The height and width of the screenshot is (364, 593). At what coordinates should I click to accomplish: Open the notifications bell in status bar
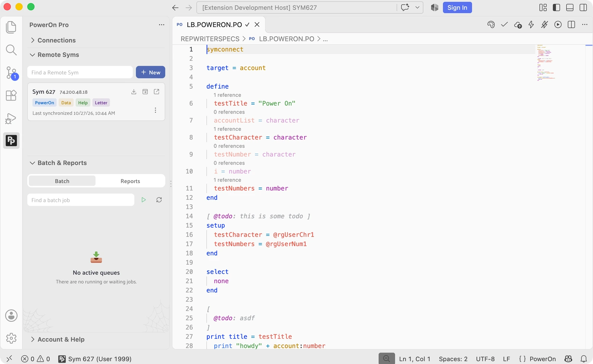[584, 359]
